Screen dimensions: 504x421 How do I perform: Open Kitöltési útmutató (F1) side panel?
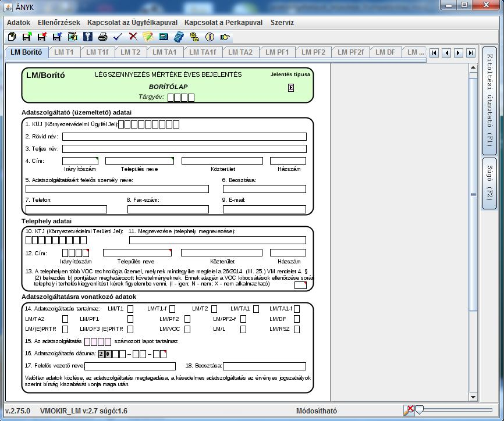click(489, 101)
